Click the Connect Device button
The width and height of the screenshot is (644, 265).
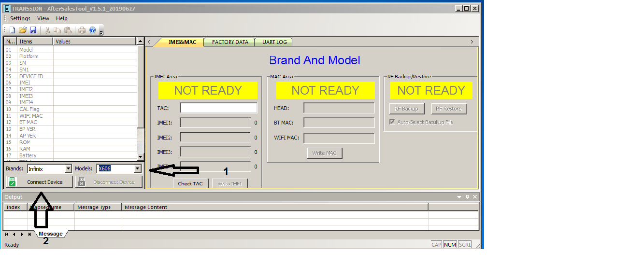[39, 182]
